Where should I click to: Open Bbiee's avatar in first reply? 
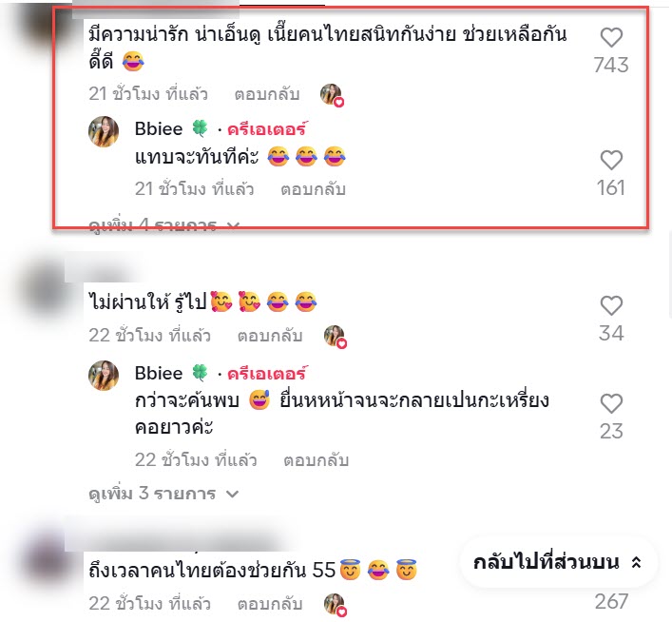[x=104, y=131]
